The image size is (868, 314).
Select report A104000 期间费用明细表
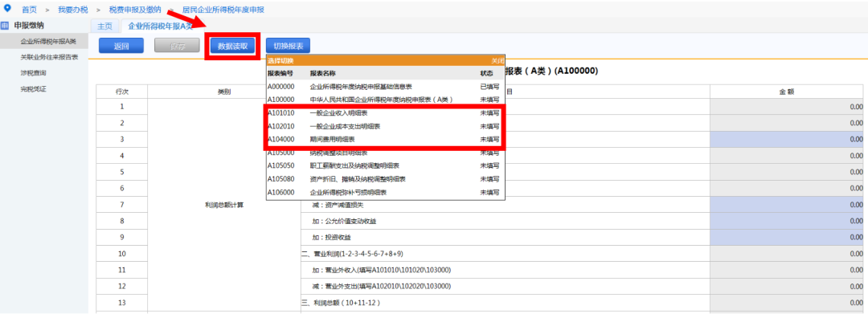[x=385, y=139]
